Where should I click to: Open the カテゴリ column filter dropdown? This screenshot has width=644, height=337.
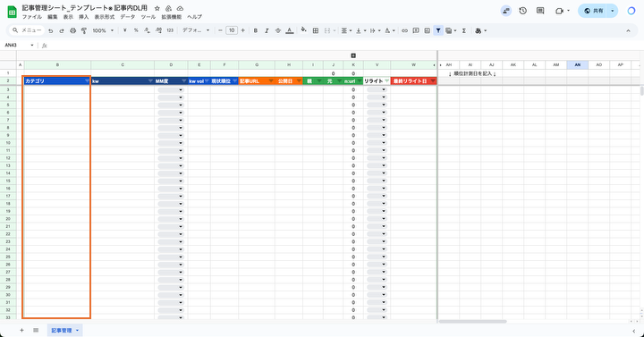87,81
